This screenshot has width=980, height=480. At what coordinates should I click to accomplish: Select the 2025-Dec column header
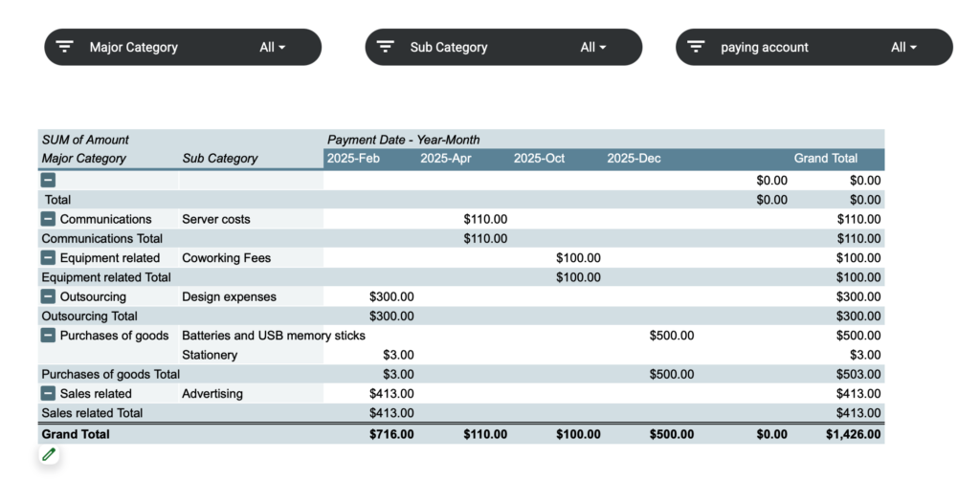pyautogui.click(x=634, y=159)
